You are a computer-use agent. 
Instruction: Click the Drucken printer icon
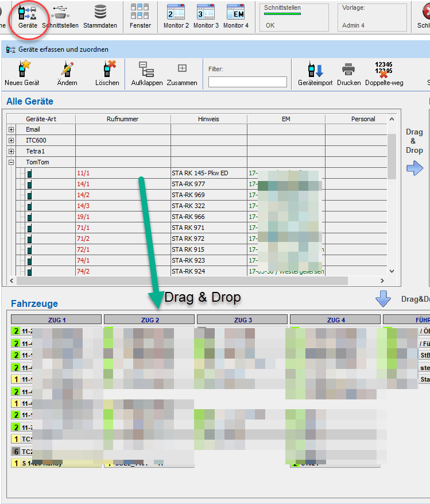click(x=348, y=73)
